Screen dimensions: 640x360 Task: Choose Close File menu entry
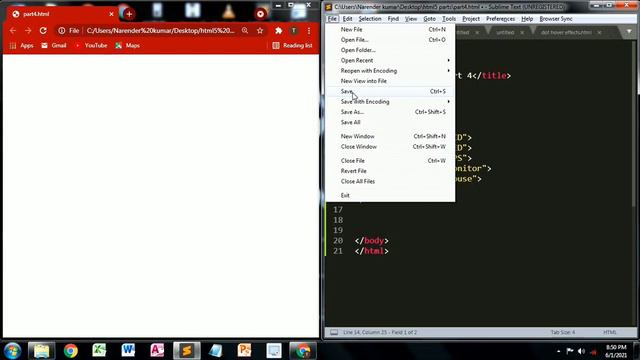[x=390, y=161]
